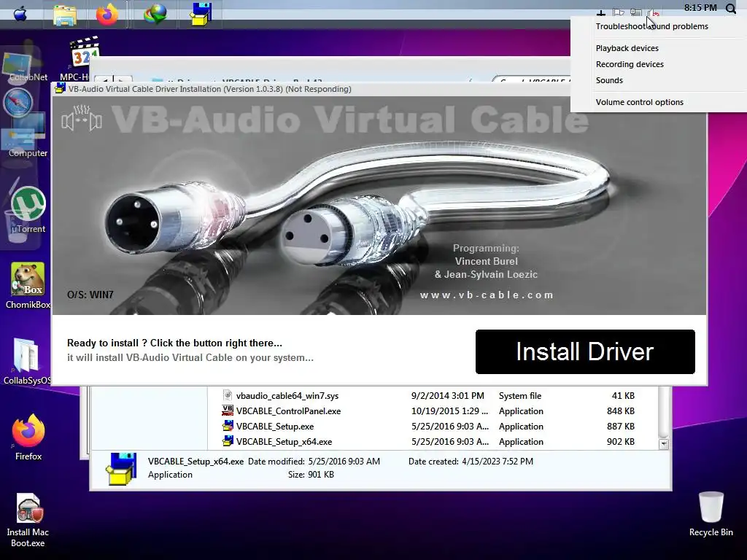Click Date created 4/15/2023 7:52 PM
This screenshot has height=560, width=747.
point(471,462)
